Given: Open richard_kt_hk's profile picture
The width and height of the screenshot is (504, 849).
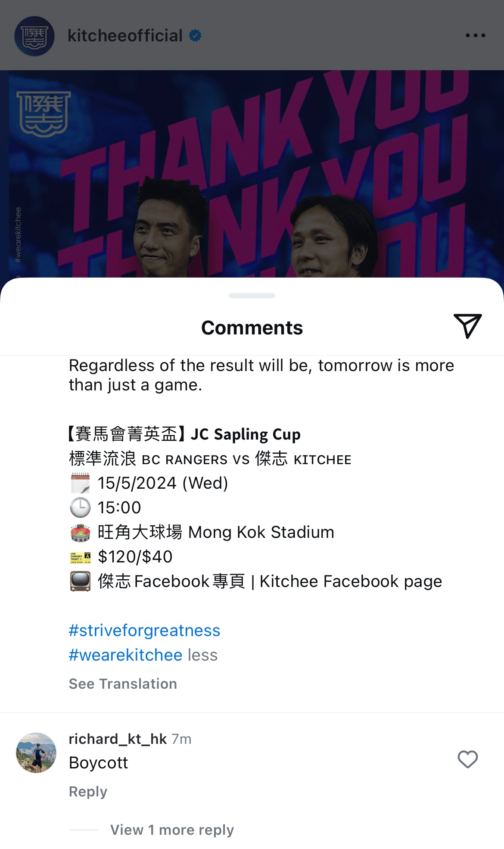Looking at the screenshot, I should (x=36, y=752).
